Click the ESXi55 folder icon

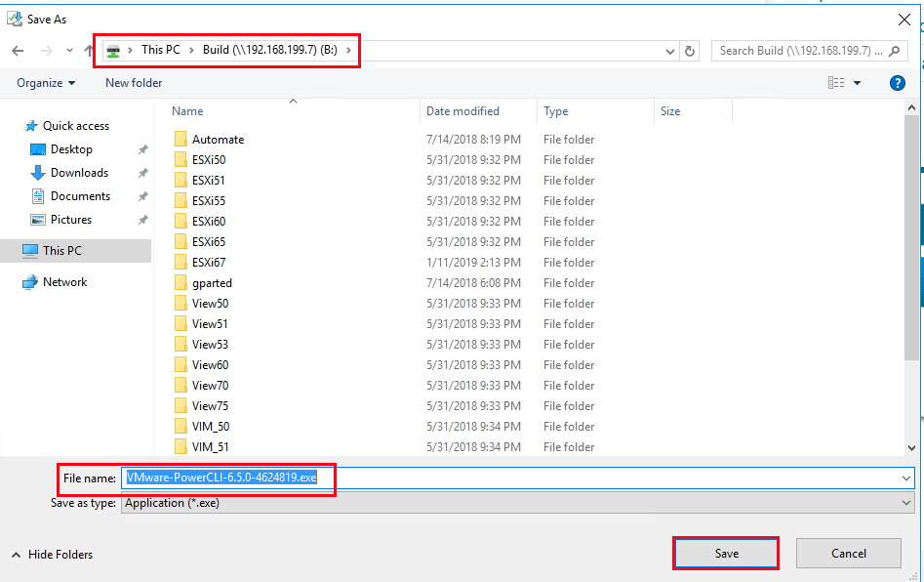coord(181,201)
